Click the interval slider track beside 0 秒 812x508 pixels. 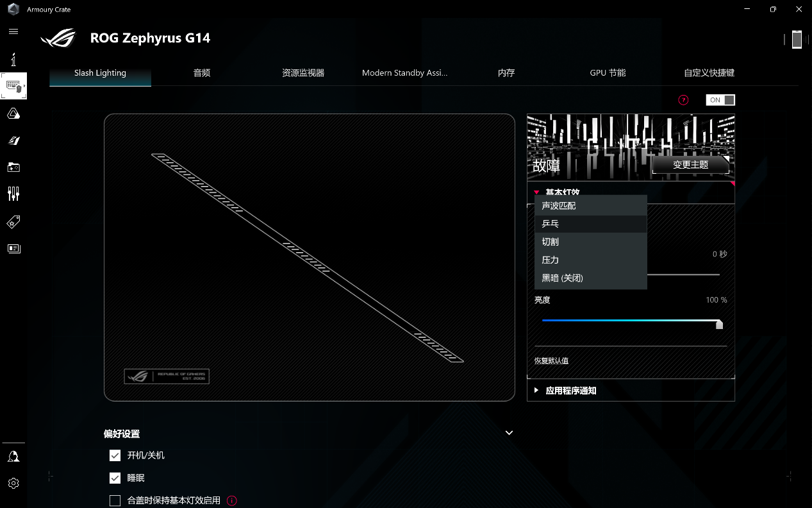[683, 275]
